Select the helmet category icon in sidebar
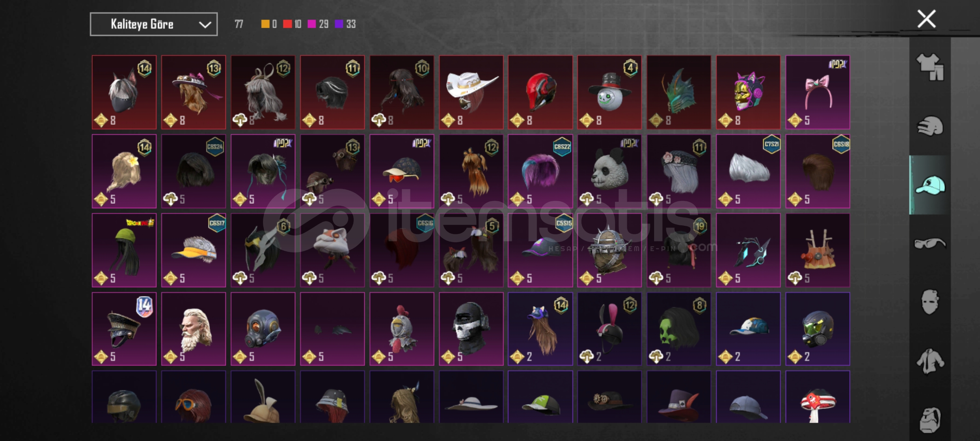Viewport: 980px width, 441px height. click(x=930, y=126)
